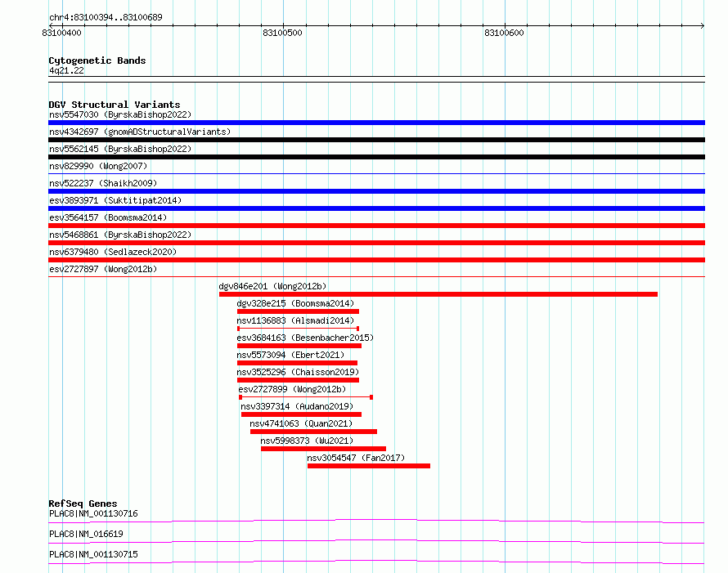Viewport: 728px width, 573px height.
Task: Open nsv522237 (Shaikh2009) label
Action: 103,183
